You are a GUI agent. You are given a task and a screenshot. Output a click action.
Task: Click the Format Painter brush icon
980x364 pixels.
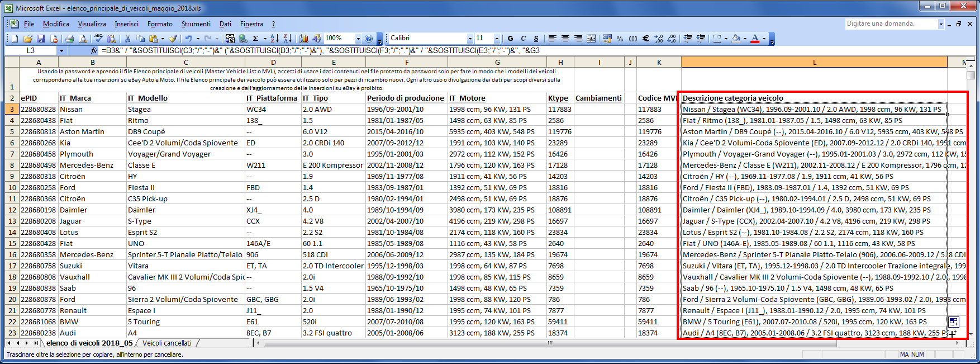173,39
